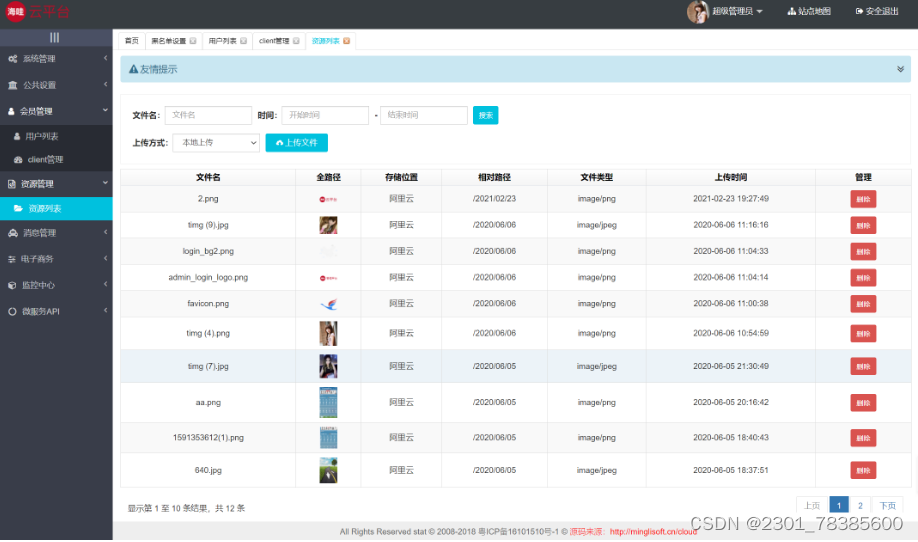The image size is (918, 542).
Task: Open the 站点地图 link
Action: coord(809,12)
